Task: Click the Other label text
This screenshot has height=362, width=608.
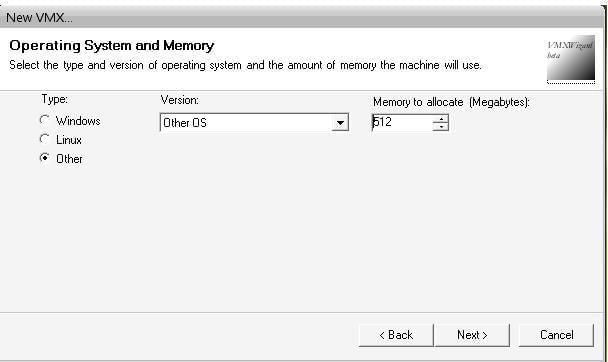Action: pos(69,159)
